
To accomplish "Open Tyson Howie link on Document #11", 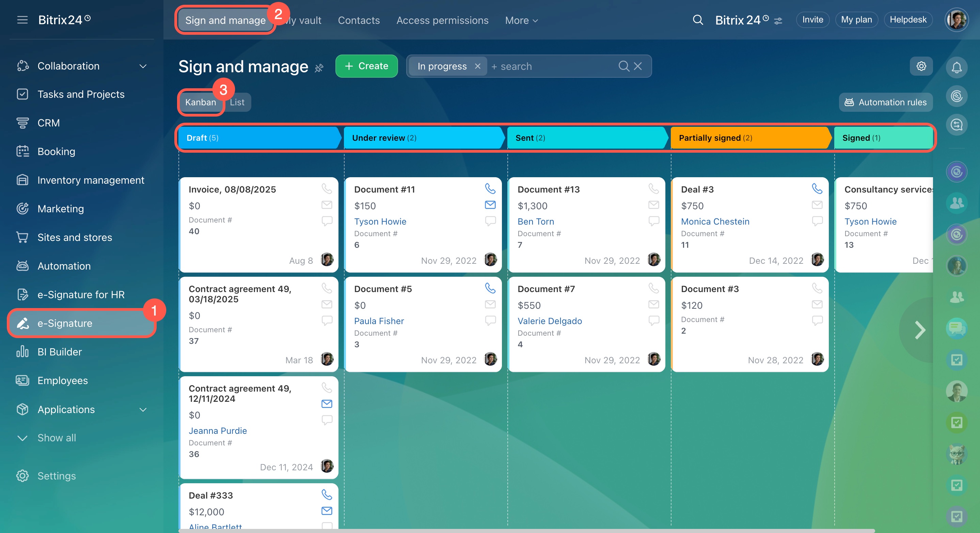I will [380, 222].
